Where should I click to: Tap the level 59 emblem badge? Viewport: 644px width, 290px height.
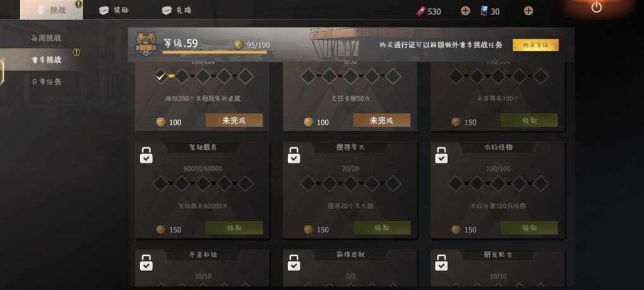point(145,44)
